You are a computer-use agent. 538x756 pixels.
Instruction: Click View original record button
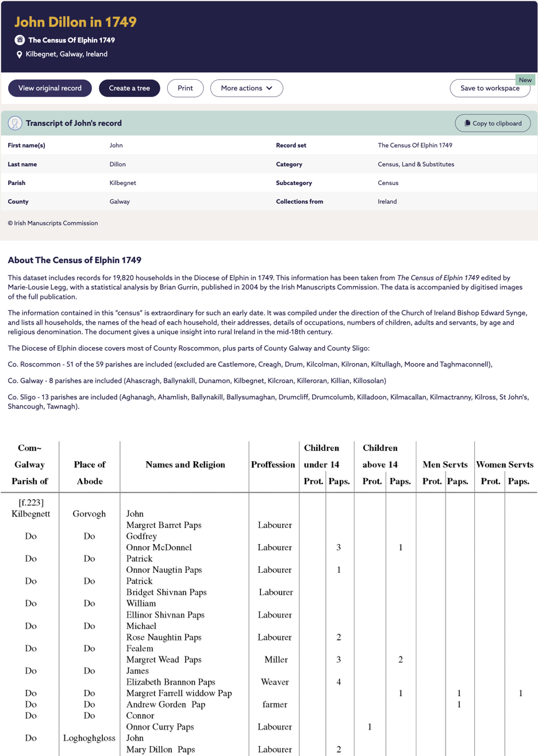point(50,88)
